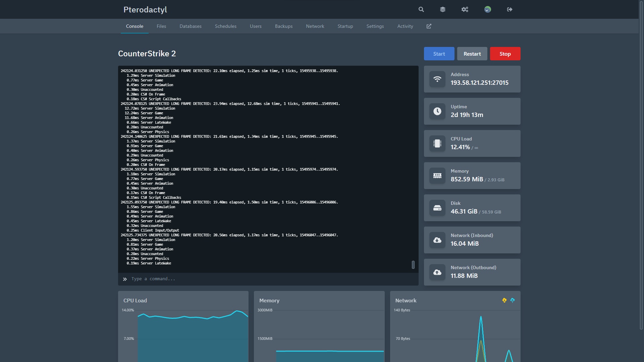
Task: Click the 140 Bytes axis label
Action: click(x=402, y=310)
